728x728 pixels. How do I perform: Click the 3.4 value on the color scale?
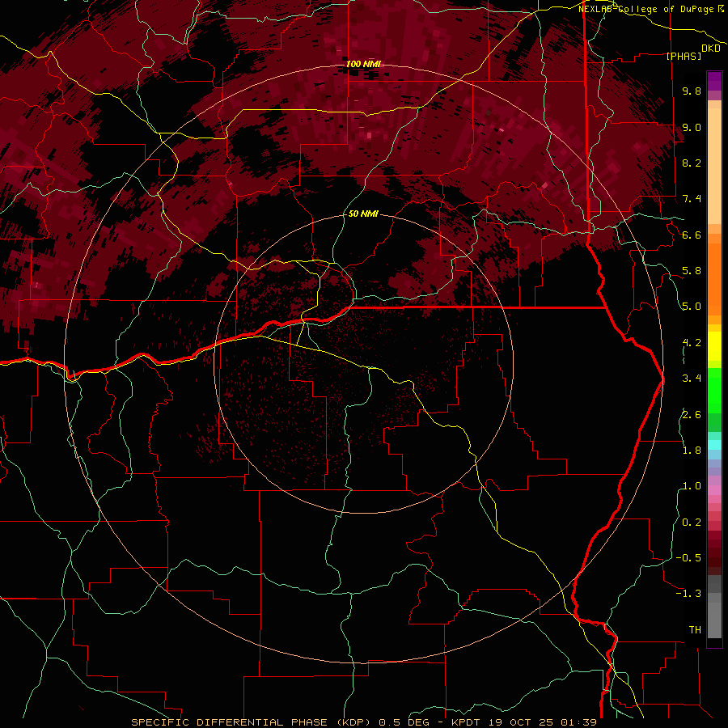[x=692, y=379]
